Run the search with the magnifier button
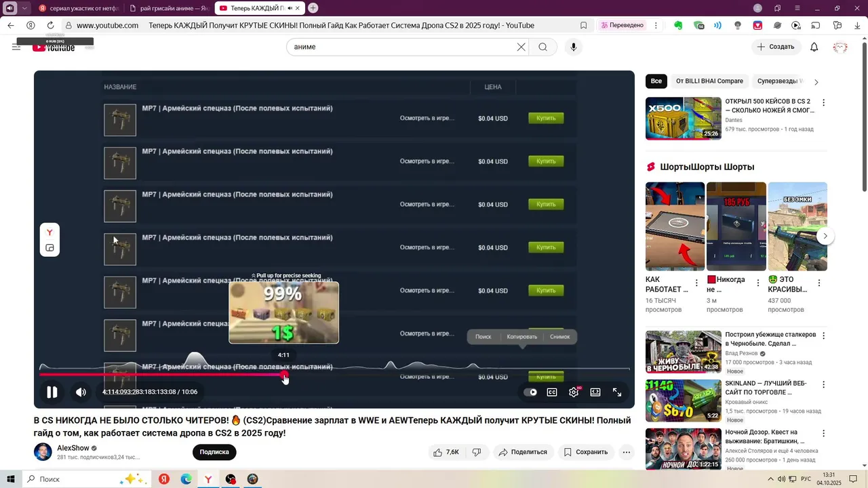Viewport: 868px width, 488px height. tap(543, 47)
